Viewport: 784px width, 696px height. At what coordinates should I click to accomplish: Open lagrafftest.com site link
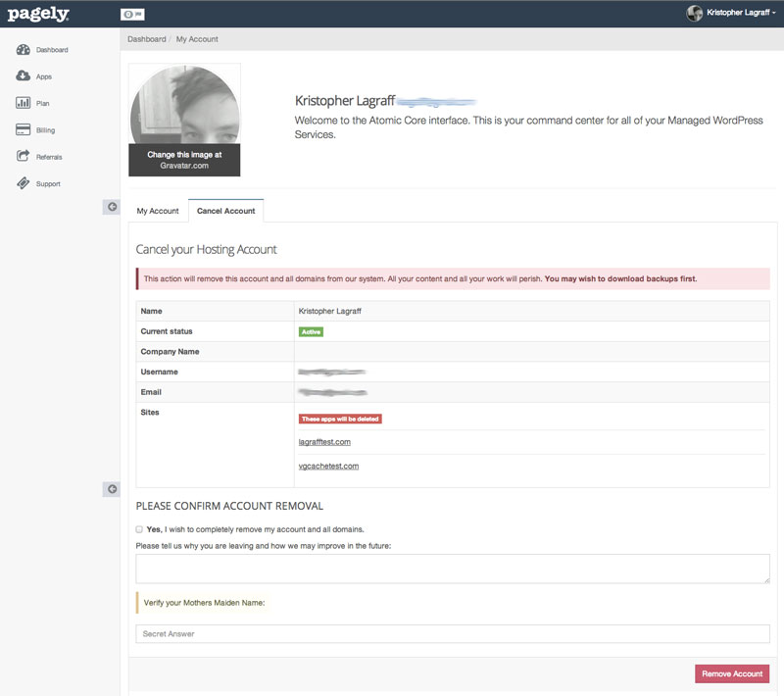(324, 442)
